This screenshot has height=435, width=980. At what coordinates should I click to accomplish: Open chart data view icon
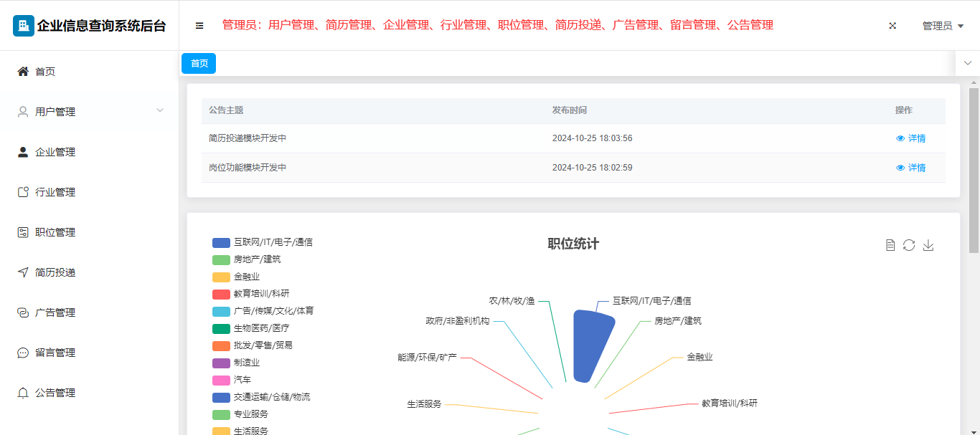[890, 245]
